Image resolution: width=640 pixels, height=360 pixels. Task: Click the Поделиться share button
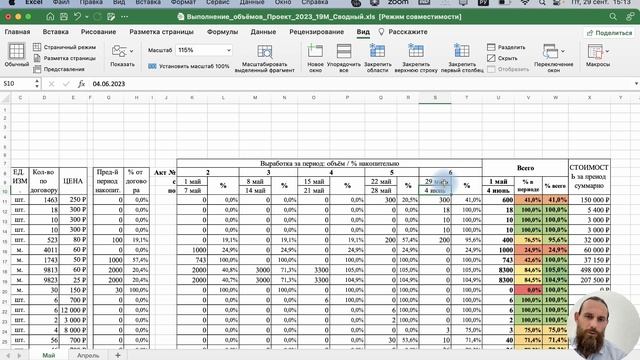[x=609, y=33]
